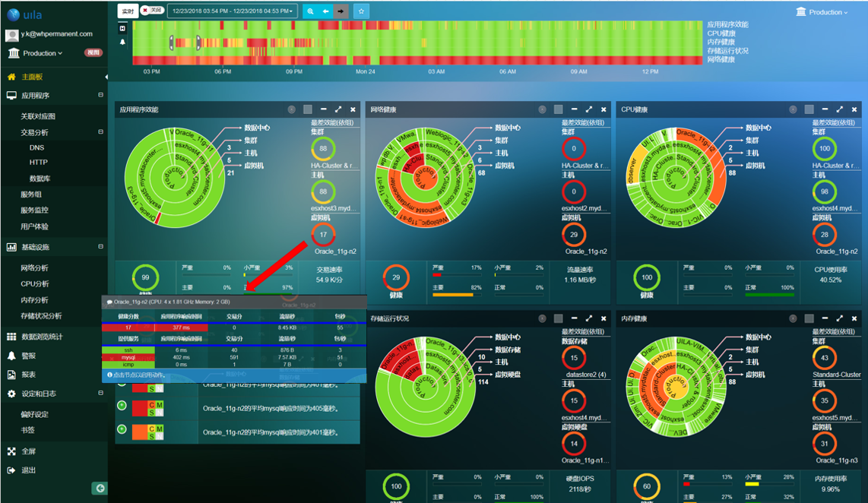The height and width of the screenshot is (503, 868).
Task: Click the 全屏 fullscreen icon in the sidebar
Action: (11, 451)
